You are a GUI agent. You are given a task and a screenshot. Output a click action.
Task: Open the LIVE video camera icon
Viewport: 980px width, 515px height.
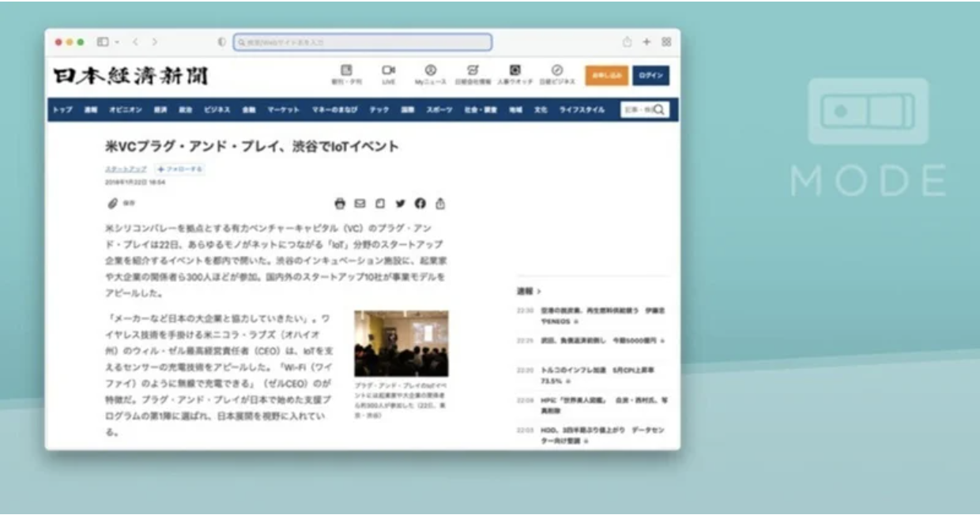point(388,71)
